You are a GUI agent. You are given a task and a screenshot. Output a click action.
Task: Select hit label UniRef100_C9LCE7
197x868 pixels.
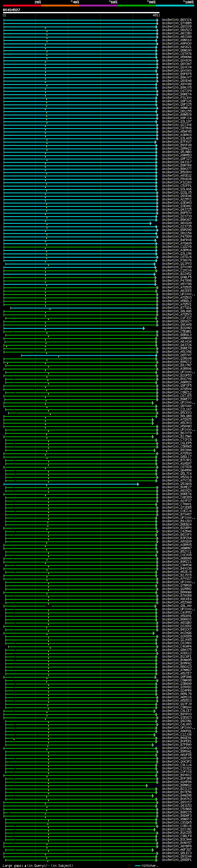coord(177,711)
